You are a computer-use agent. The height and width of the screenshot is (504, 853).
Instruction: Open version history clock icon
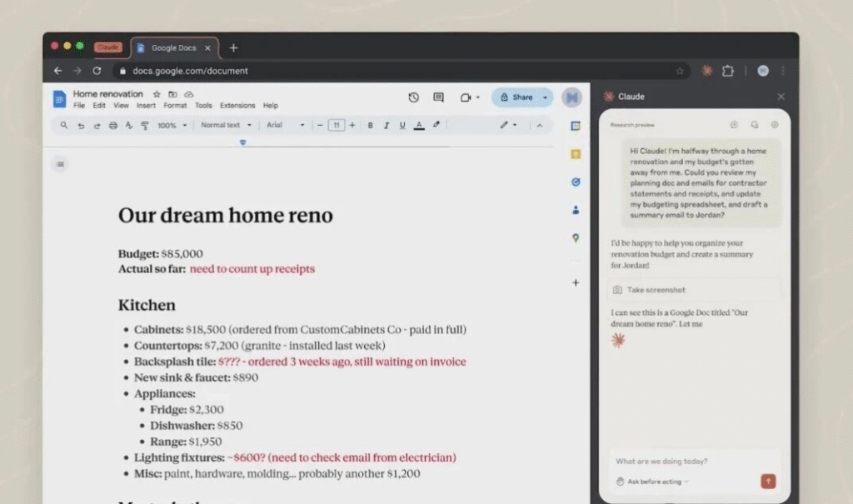tap(413, 97)
